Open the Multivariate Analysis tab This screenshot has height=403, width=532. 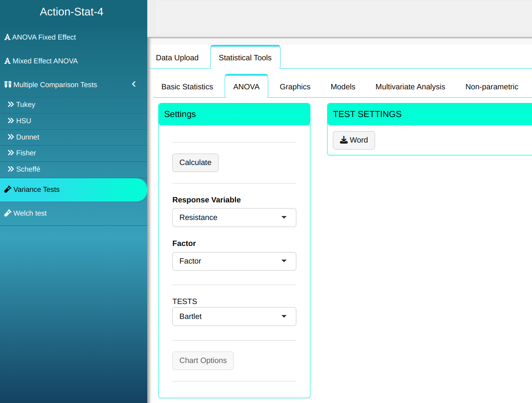tap(410, 87)
